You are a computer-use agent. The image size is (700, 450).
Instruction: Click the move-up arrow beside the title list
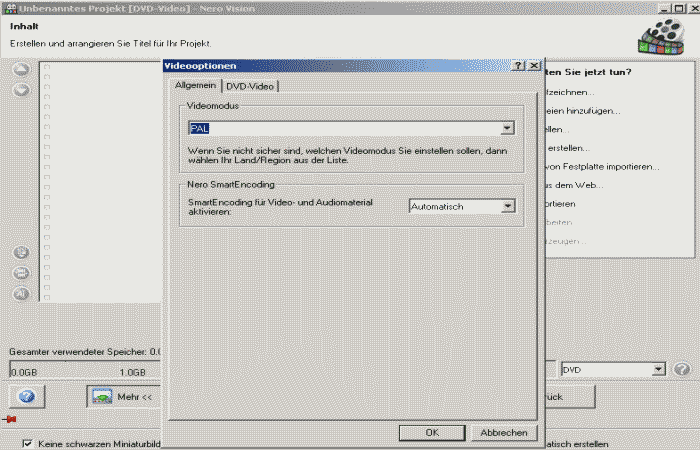pyautogui.click(x=21, y=70)
